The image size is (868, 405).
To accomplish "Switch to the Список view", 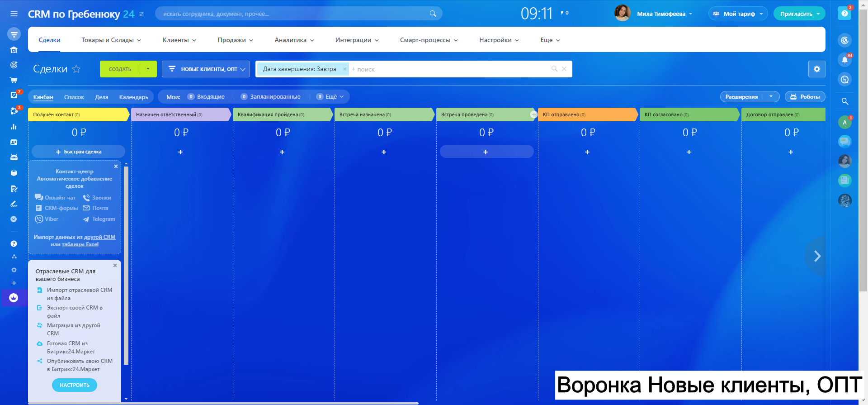I will click(x=74, y=97).
